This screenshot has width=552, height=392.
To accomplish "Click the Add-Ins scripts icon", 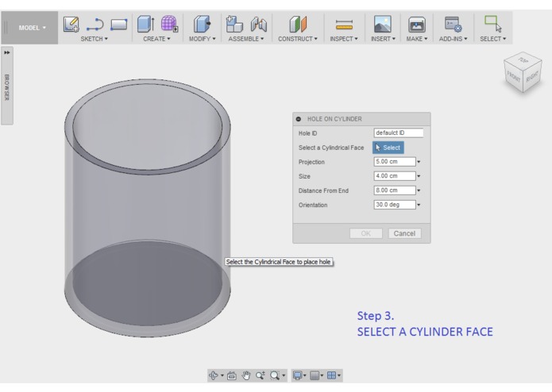I will pyautogui.click(x=453, y=25).
